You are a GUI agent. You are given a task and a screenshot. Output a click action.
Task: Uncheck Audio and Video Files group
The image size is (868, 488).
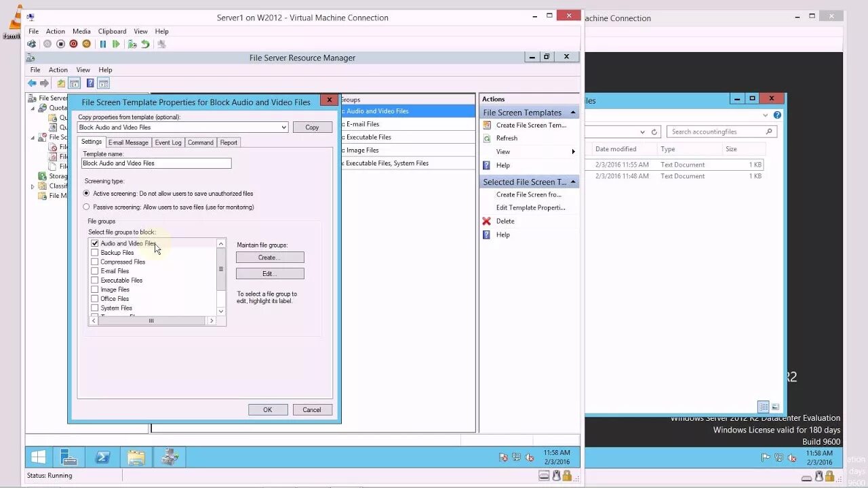[95, 243]
